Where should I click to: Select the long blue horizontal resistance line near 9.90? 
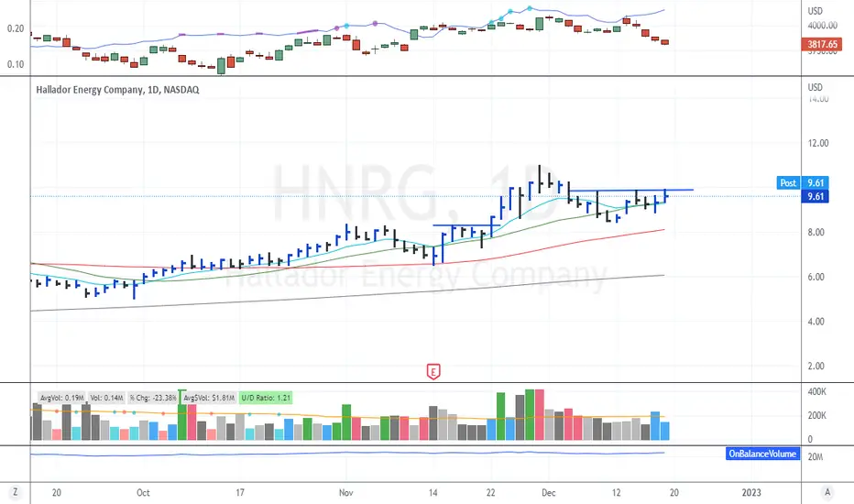pyautogui.click(x=630, y=191)
